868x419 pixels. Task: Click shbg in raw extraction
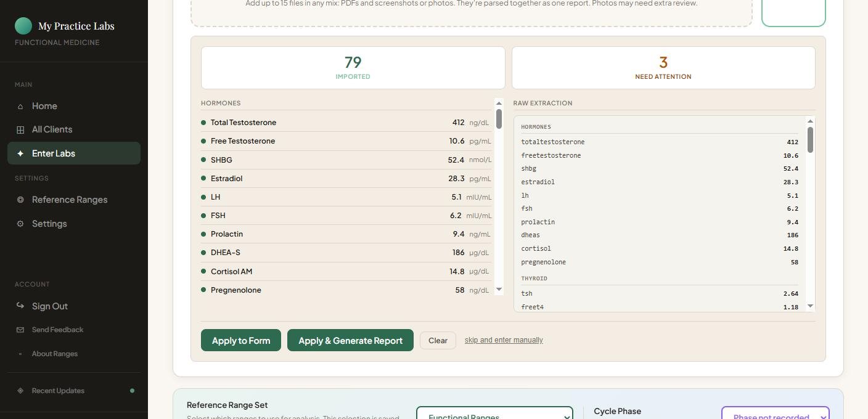coord(529,168)
